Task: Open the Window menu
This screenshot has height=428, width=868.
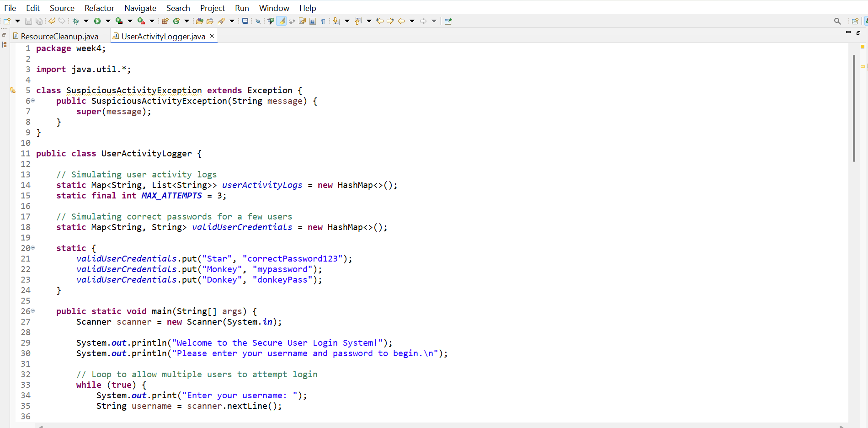Action: (274, 8)
